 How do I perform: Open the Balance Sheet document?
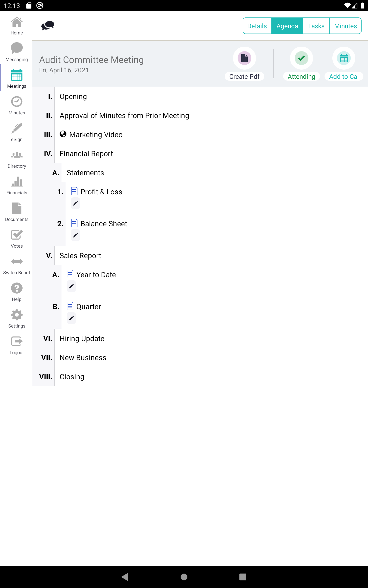(x=99, y=223)
